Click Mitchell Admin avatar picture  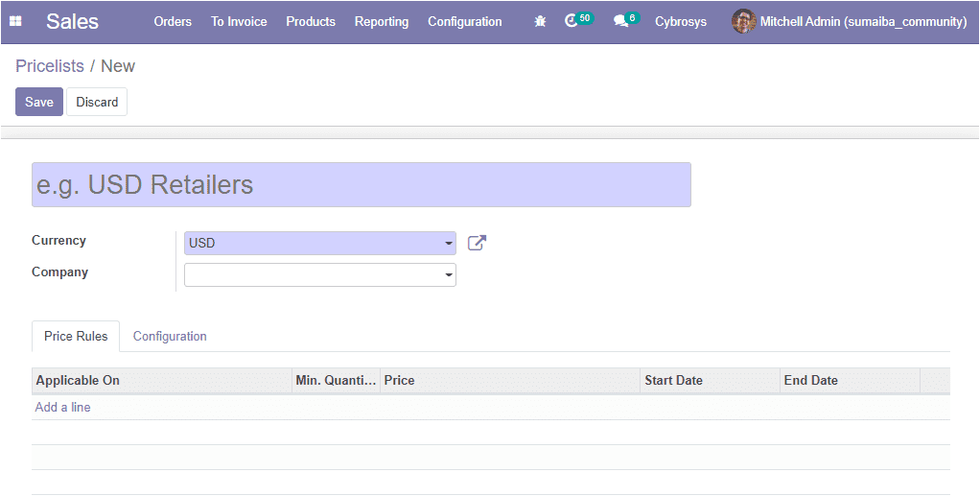click(x=743, y=22)
